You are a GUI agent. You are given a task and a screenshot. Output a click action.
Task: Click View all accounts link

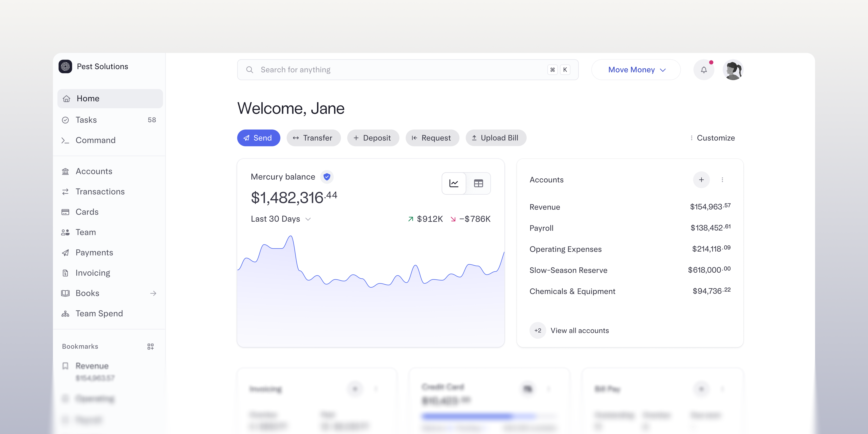[x=580, y=331]
